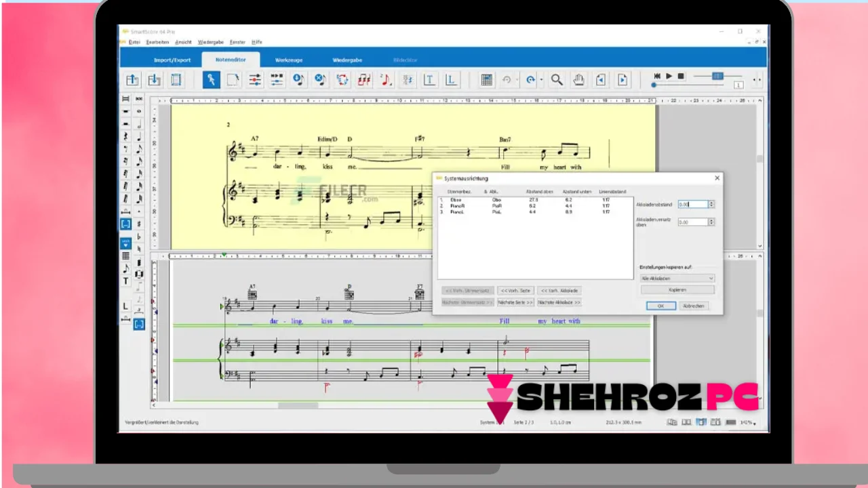Select the insert note tool icon
The height and width of the screenshot is (488, 868).
pyautogui.click(x=298, y=80)
